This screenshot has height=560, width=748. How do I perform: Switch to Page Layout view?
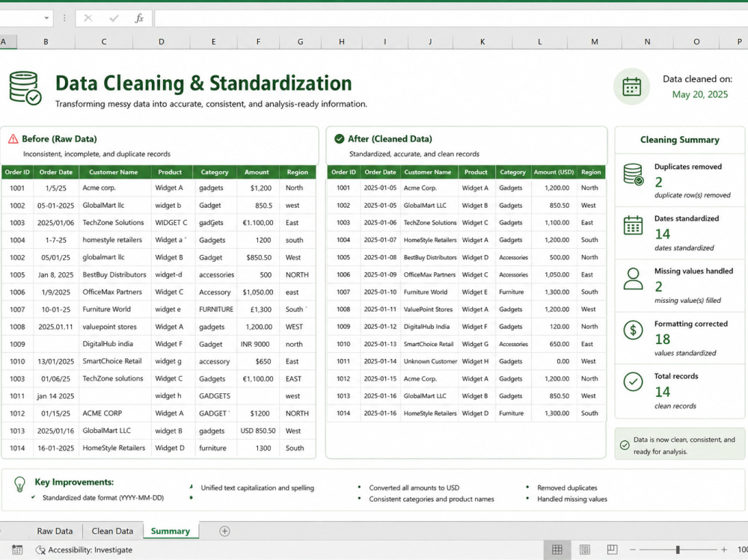point(584,550)
